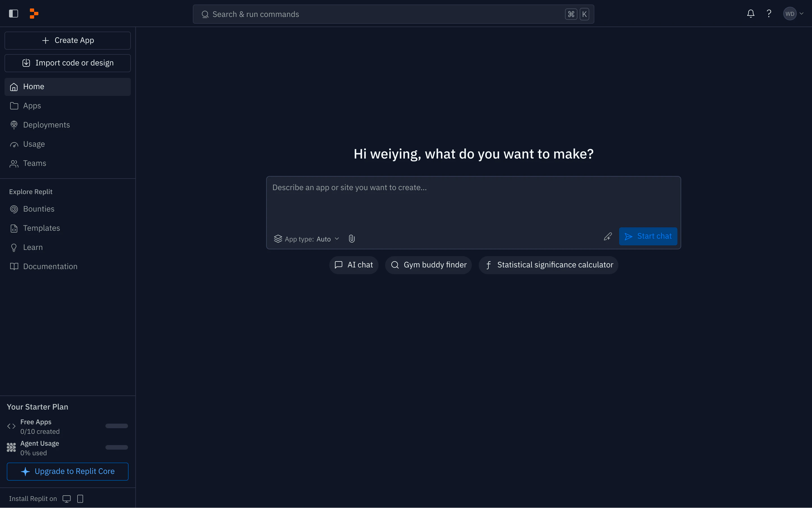Open Bounties under Explore Replit

pos(67,209)
